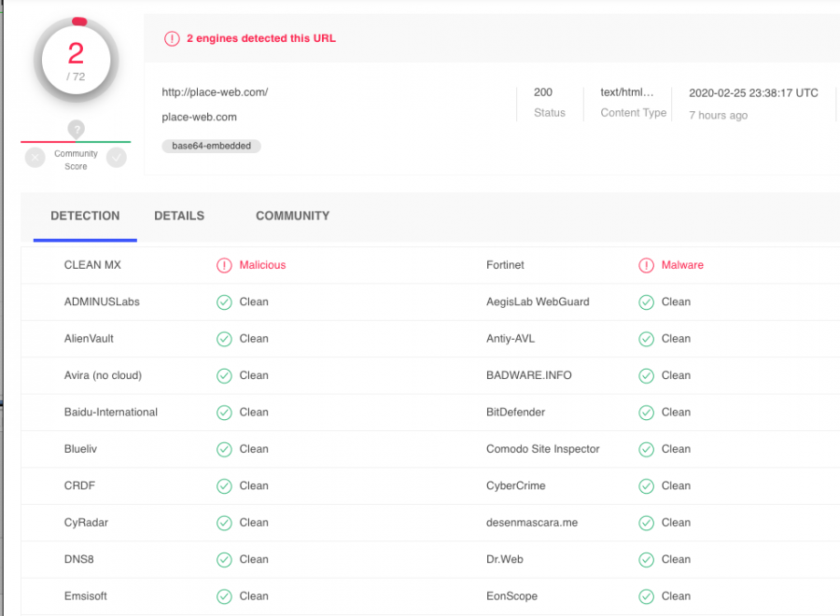This screenshot has width=840, height=616.
Task: Click the Content Type label
Action: tap(633, 113)
